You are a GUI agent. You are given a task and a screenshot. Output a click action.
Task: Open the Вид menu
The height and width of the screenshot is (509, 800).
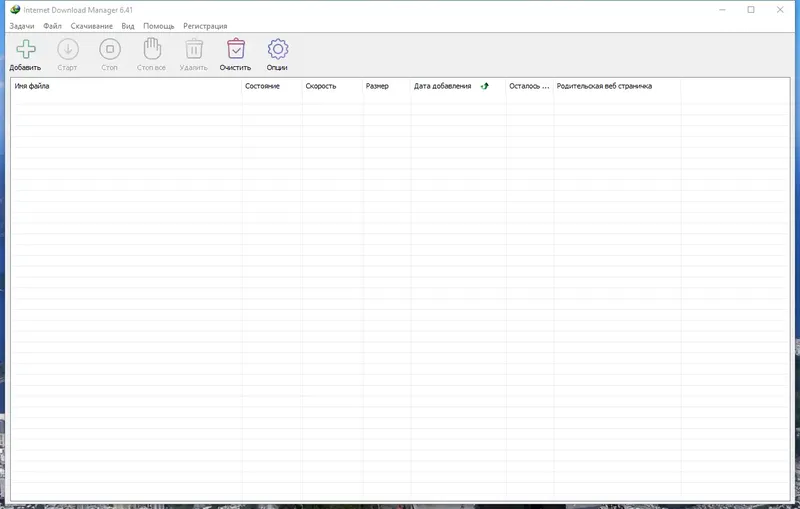(x=128, y=26)
